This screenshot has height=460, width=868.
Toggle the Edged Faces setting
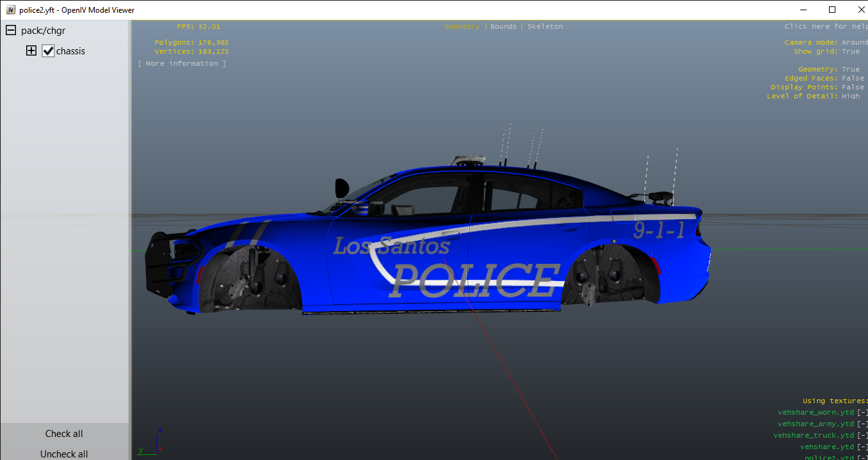pyautogui.click(x=852, y=78)
